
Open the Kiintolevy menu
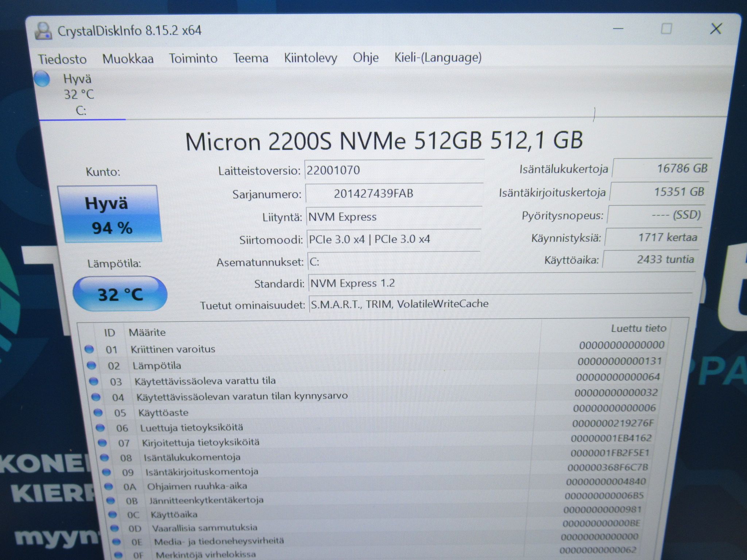(x=311, y=58)
